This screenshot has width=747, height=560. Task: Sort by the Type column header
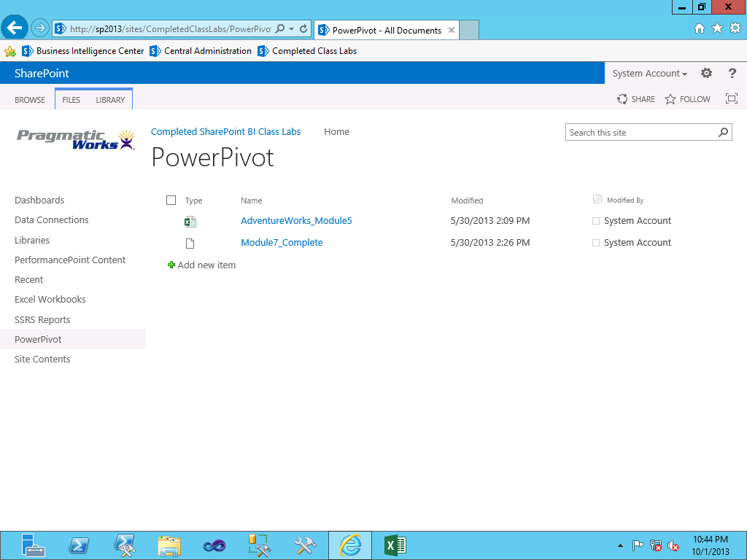[x=193, y=201]
